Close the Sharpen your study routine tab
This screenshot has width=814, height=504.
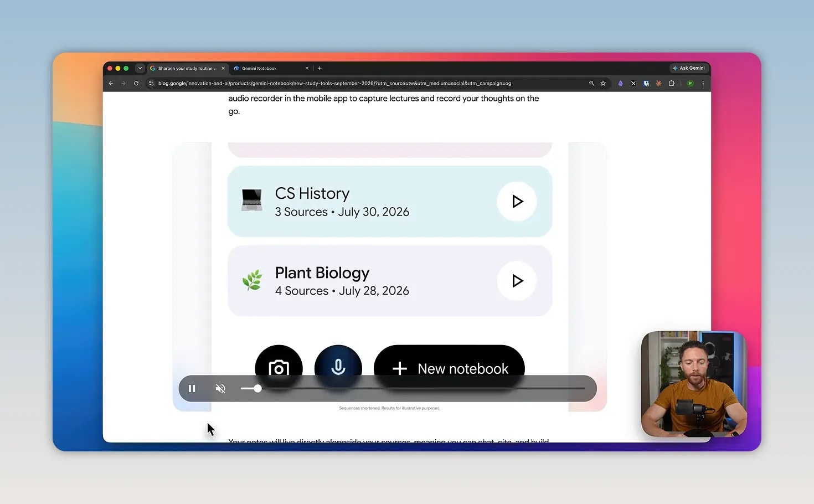(x=223, y=68)
